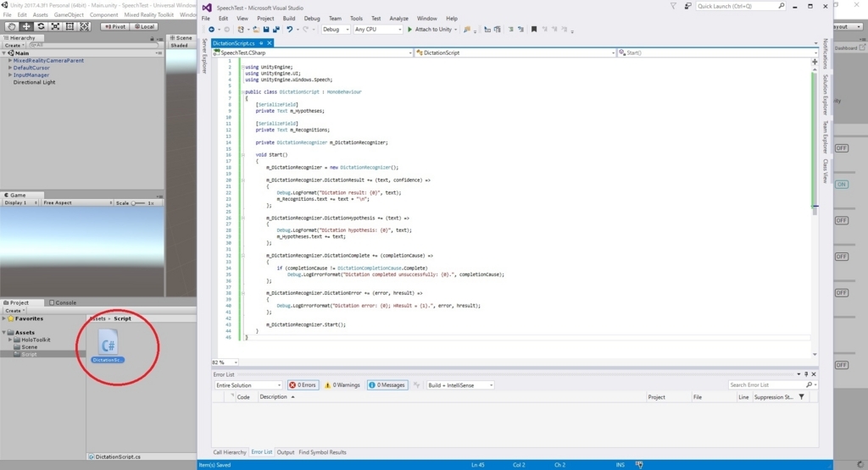Expand HoloToolkit folder in Assets
This screenshot has height=470, width=868.
coord(10,340)
